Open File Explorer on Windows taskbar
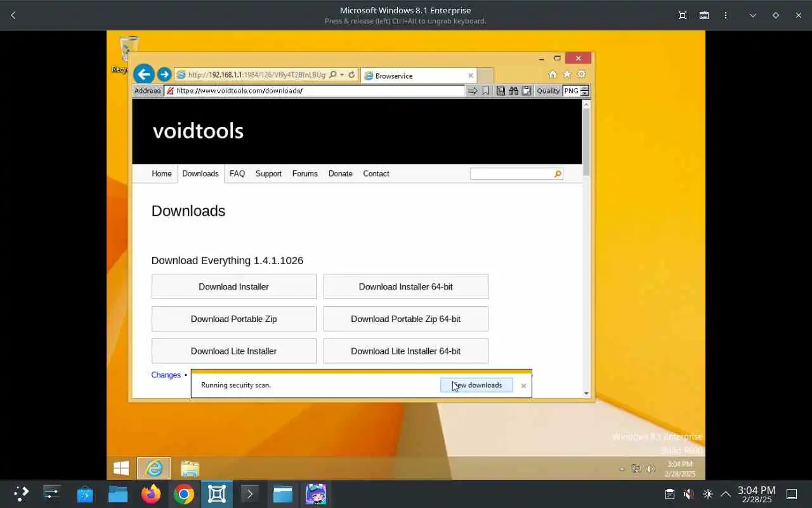 pyautogui.click(x=190, y=469)
